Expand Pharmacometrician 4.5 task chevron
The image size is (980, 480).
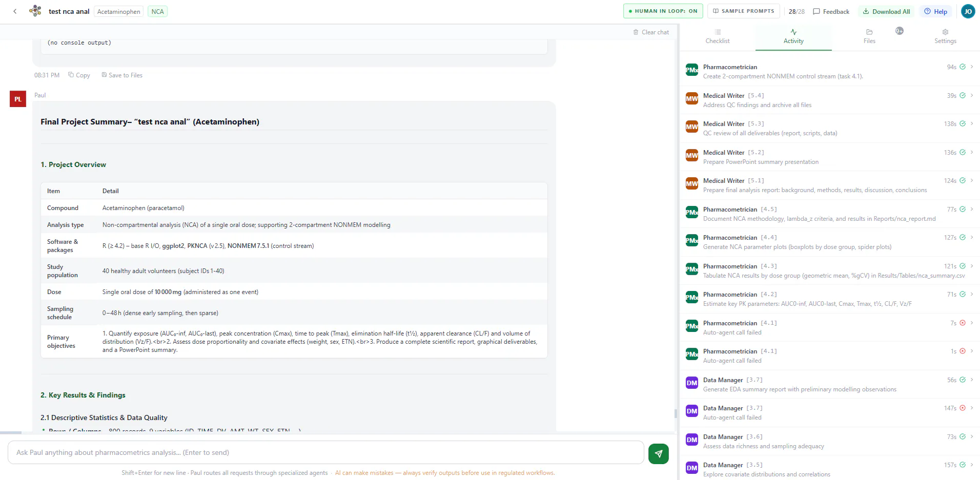(x=971, y=209)
